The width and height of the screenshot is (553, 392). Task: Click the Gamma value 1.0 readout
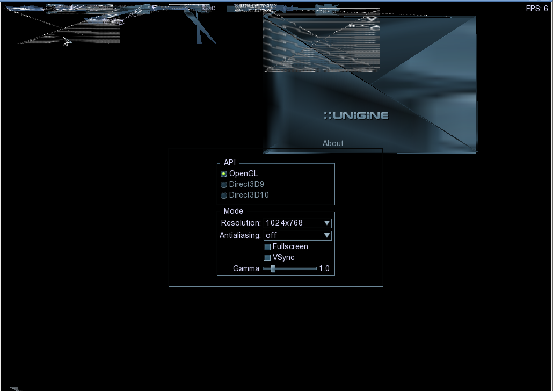(324, 268)
